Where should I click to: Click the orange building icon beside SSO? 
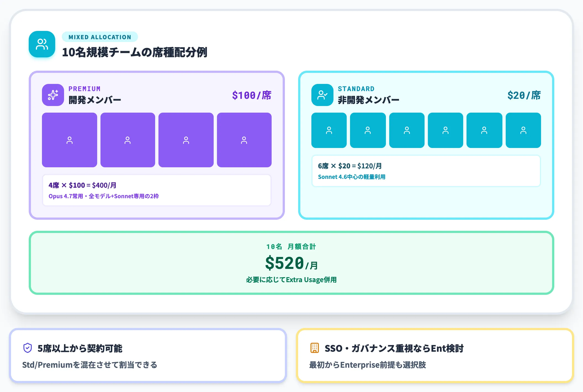[315, 348]
